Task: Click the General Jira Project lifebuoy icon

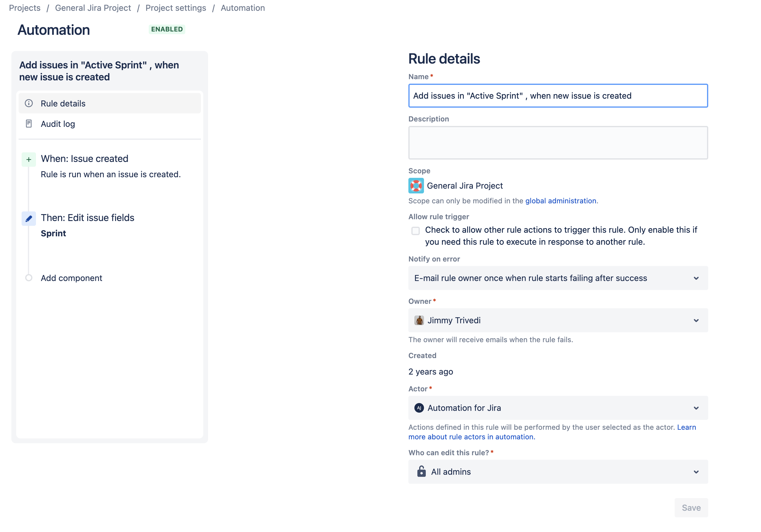Action: (416, 186)
